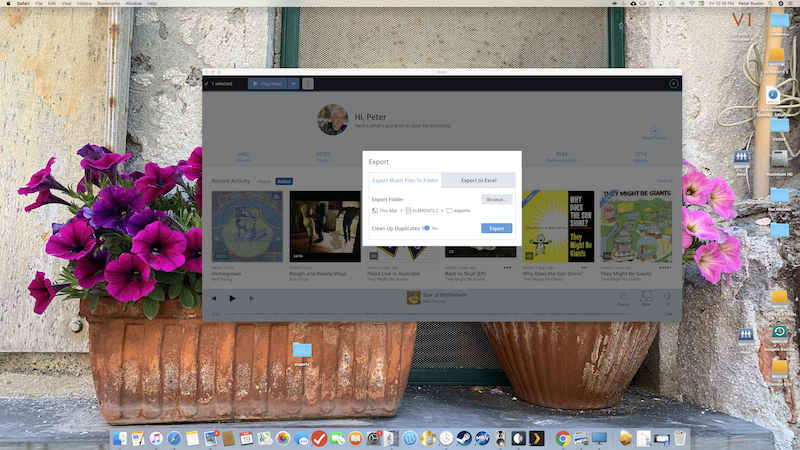Screen dimensions: 800x450
Task: Click the Flood Live in Australia title
Action: click(393, 273)
